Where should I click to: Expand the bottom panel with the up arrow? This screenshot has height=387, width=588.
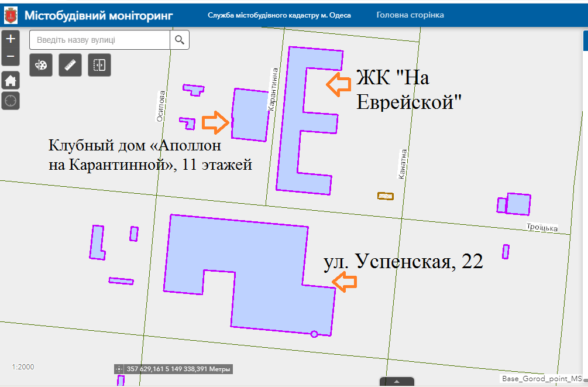(397, 382)
